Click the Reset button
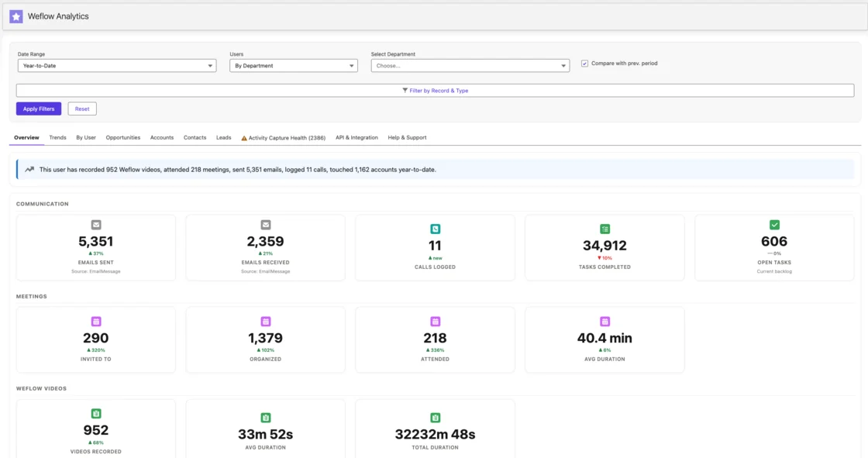 [x=82, y=108]
